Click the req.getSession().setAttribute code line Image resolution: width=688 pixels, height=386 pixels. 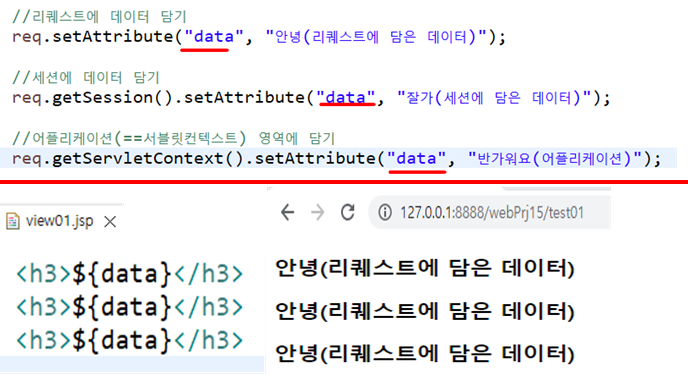point(311,97)
